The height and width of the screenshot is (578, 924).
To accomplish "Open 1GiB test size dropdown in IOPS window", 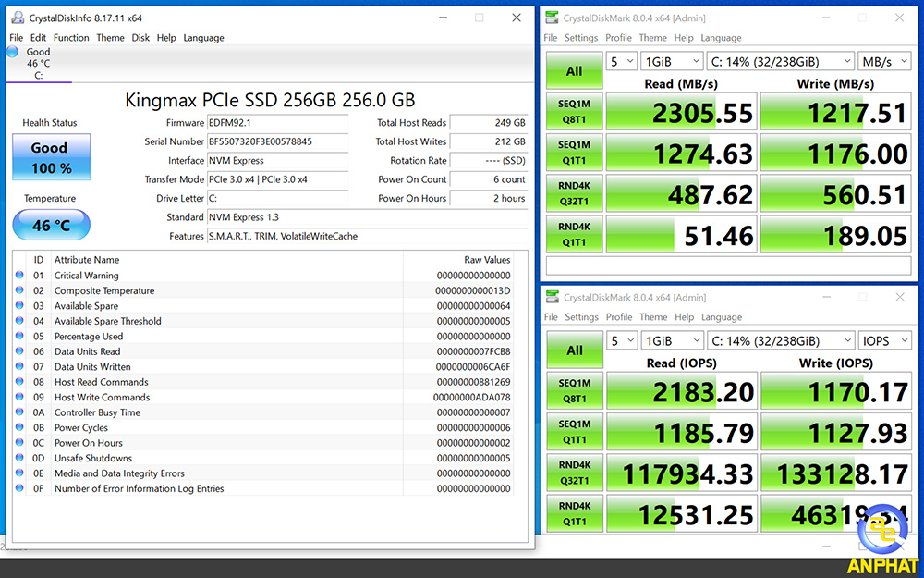I will pyautogui.click(x=673, y=341).
